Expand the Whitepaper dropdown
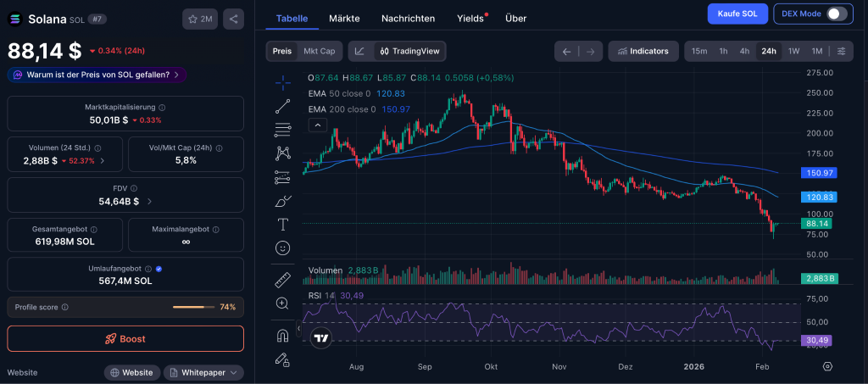The image size is (868, 384). tap(203, 372)
